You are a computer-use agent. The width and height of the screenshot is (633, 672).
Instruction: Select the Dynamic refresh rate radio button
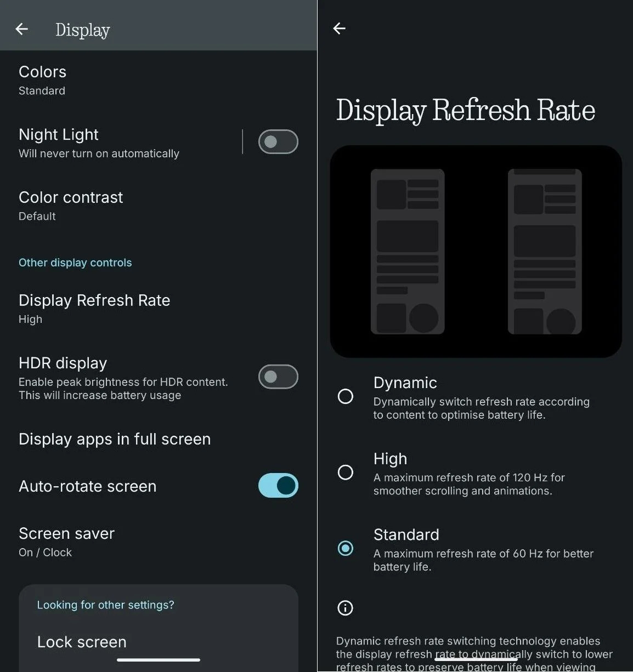[x=346, y=396]
